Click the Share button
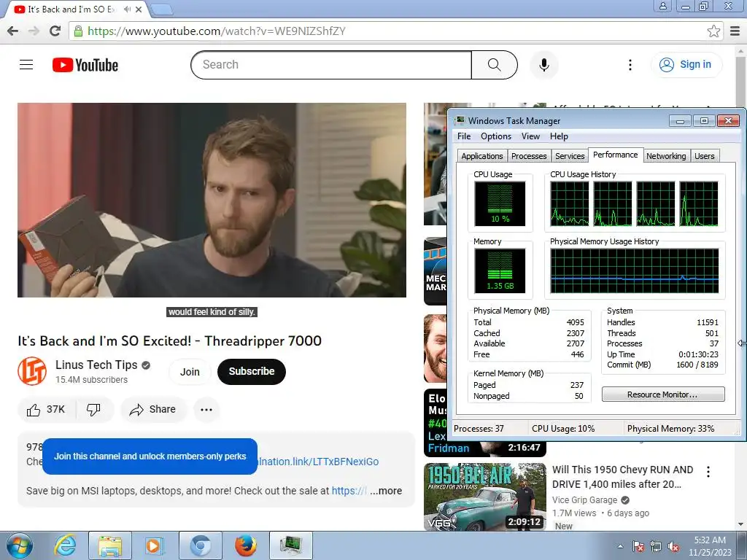 pos(153,410)
